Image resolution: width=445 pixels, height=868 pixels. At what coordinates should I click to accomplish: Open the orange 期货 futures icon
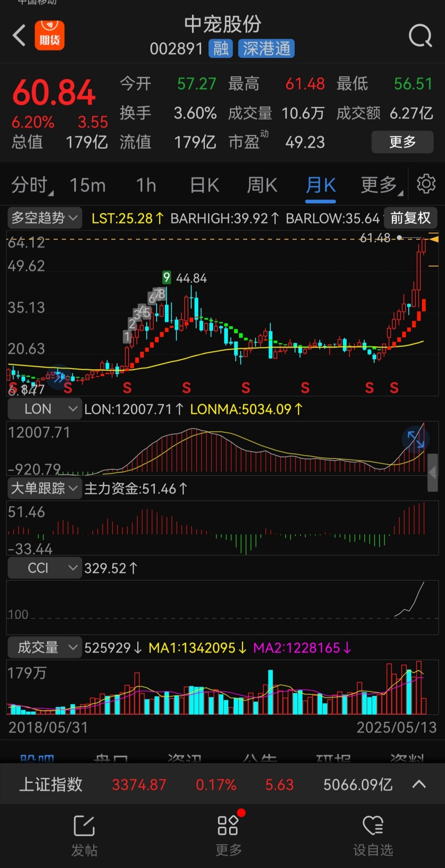49,35
